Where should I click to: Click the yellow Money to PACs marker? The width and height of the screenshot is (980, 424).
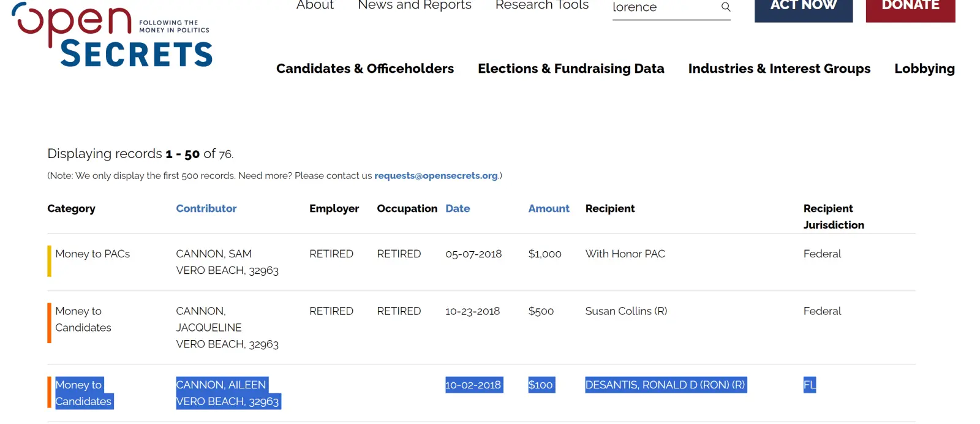(x=50, y=261)
